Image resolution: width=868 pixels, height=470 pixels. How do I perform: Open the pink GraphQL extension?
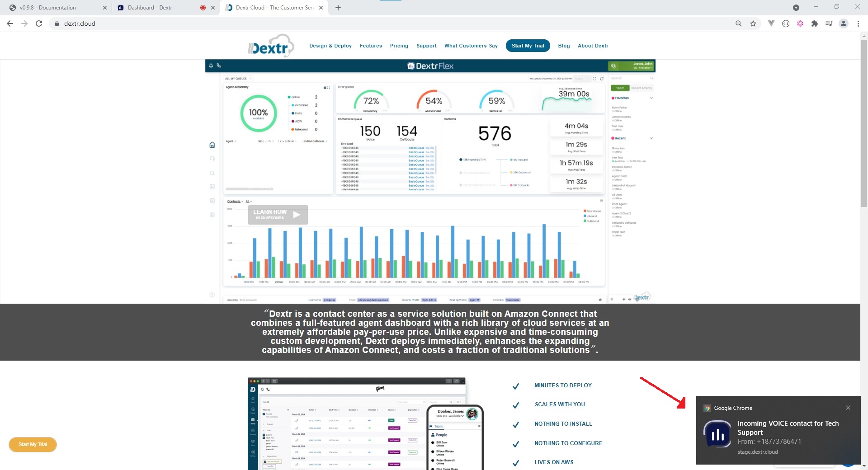point(800,23)
